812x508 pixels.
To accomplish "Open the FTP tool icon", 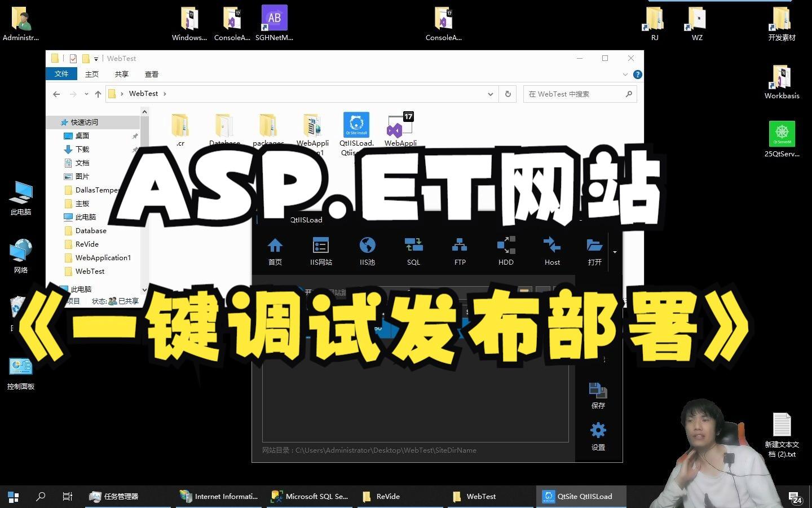I will 460,251.
